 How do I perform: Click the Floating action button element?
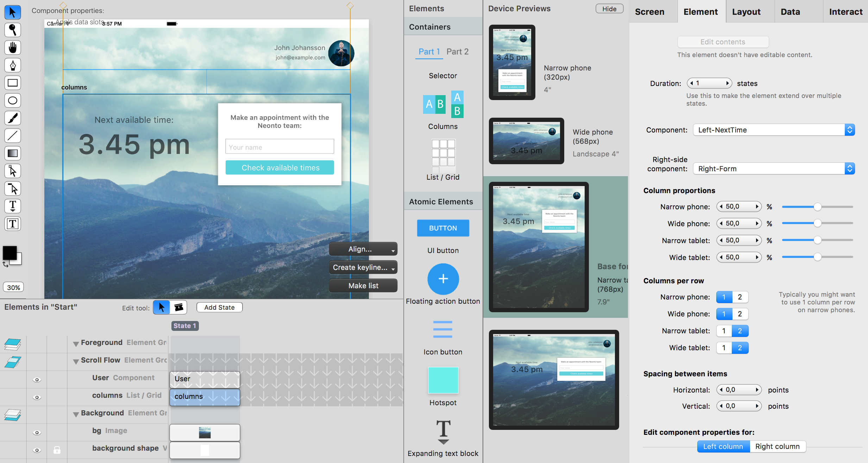443,279
